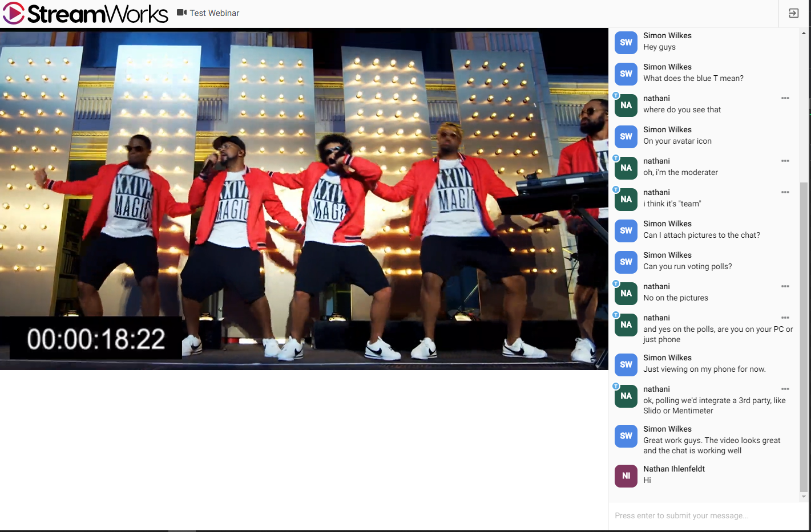The width and height of the screenshot is (811, 532).
Task: Open options for "and yes on the polls" message
Action: click(x=785, y=318)
